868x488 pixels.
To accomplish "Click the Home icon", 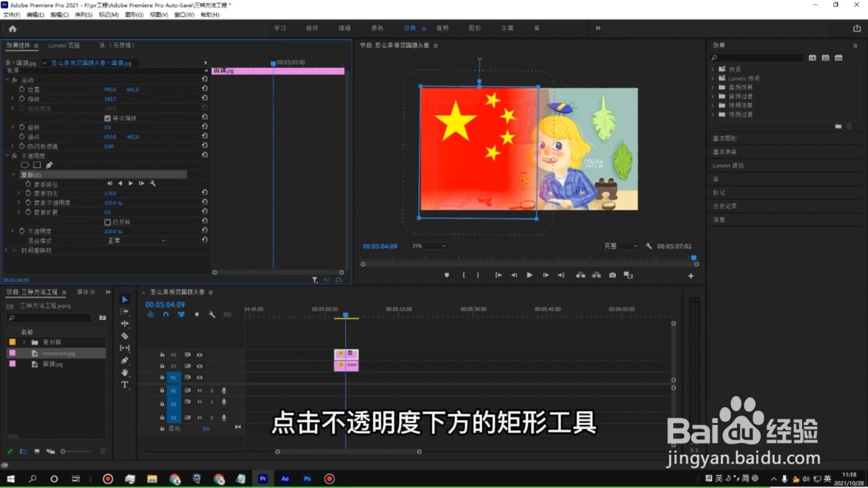I will [12, 28].
